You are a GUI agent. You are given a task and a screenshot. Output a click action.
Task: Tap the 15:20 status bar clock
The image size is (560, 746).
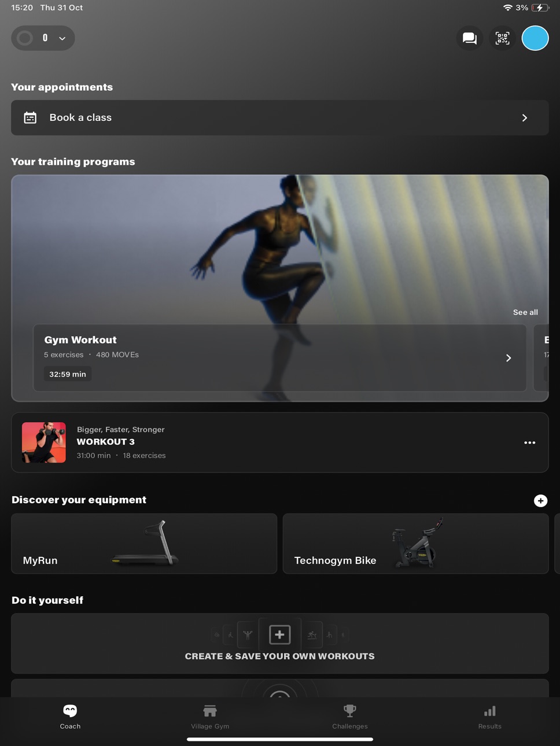point(22,8)
